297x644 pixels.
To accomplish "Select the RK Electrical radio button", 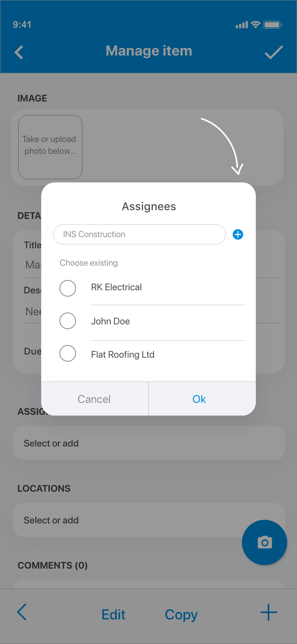I will tap(68, 288).
